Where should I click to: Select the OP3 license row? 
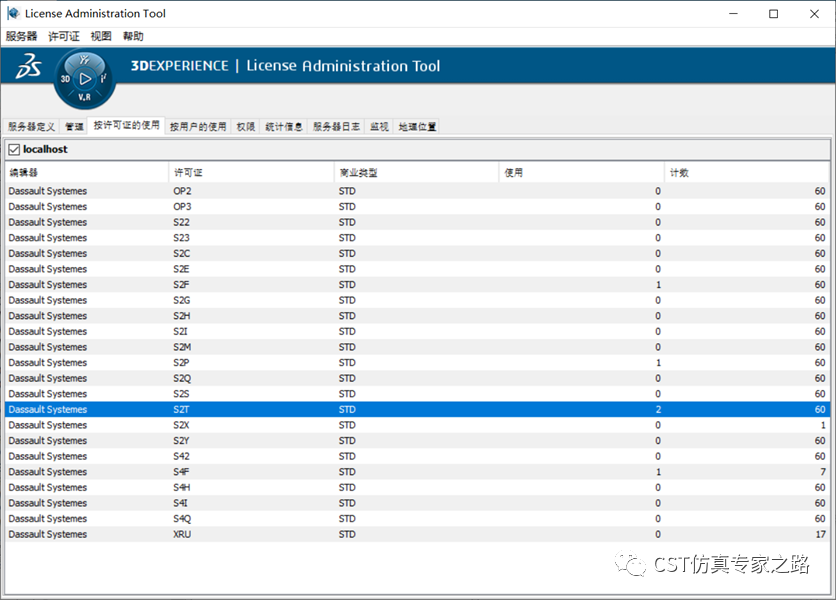pyautogui.click(x=417, y=206)
